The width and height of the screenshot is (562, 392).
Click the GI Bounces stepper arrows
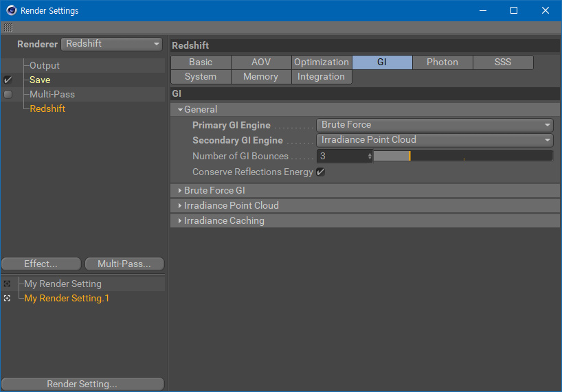coord(370,156)
